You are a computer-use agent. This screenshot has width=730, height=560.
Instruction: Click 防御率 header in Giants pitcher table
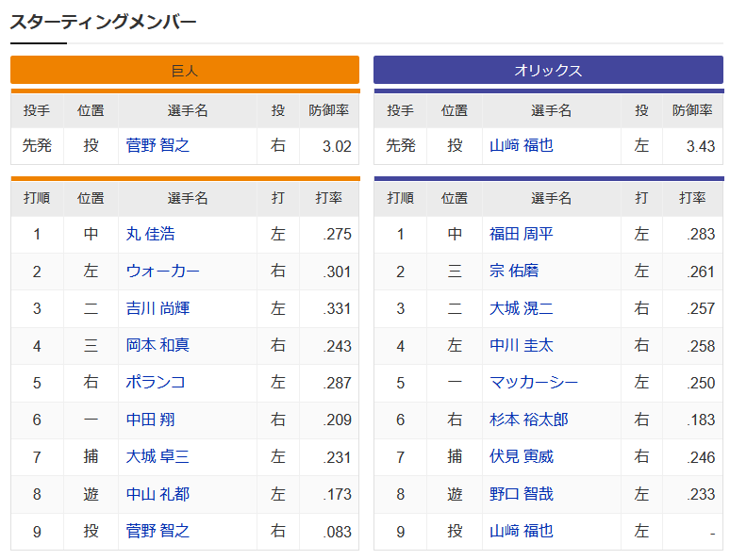[x=328, y=110]
